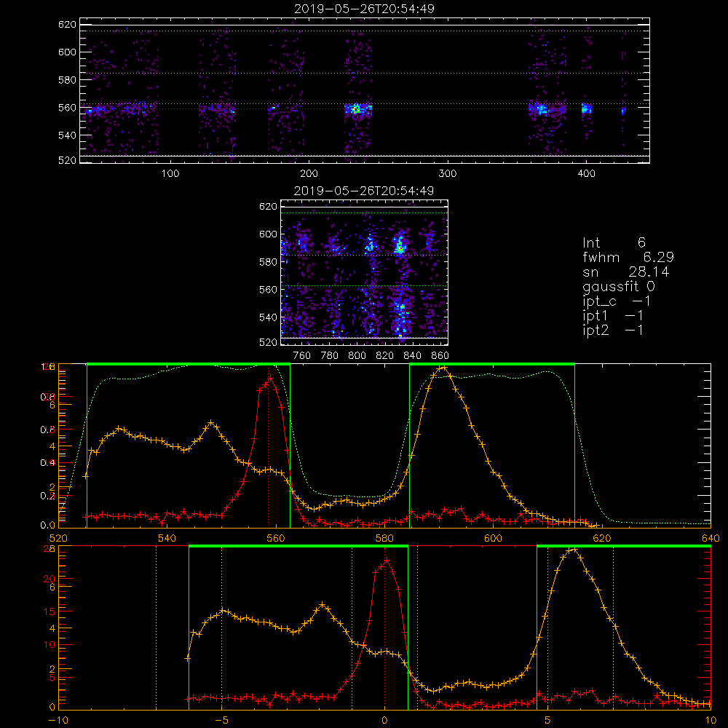Click x-axis label 200 of top spectrogram
Screen dimensions: 728x728
(309, 174)
